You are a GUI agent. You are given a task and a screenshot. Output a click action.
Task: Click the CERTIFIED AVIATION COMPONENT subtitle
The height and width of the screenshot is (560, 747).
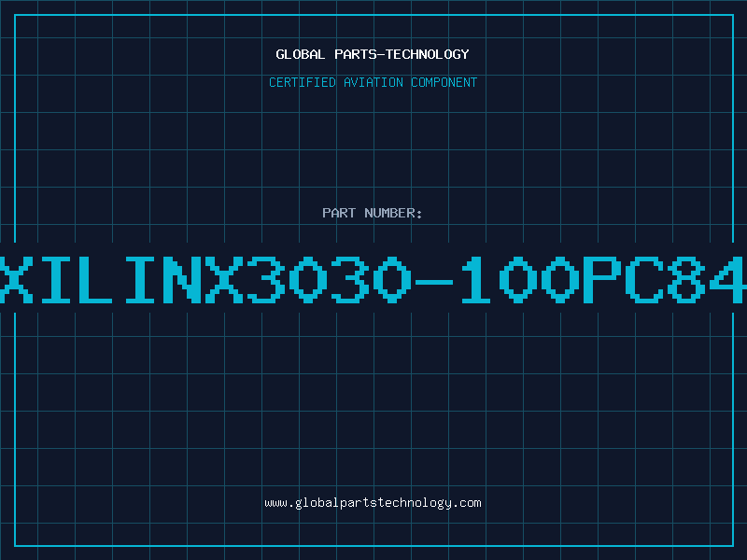coord(373,82)
